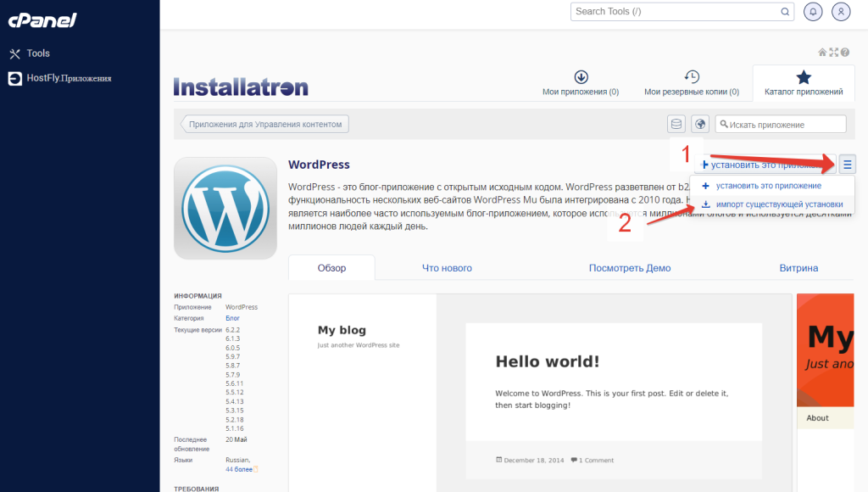Image resolution: width=868 pixels, height=492 pixels.
Task: Select version 5.4.13 in list
Action: (x=234, y=402)
